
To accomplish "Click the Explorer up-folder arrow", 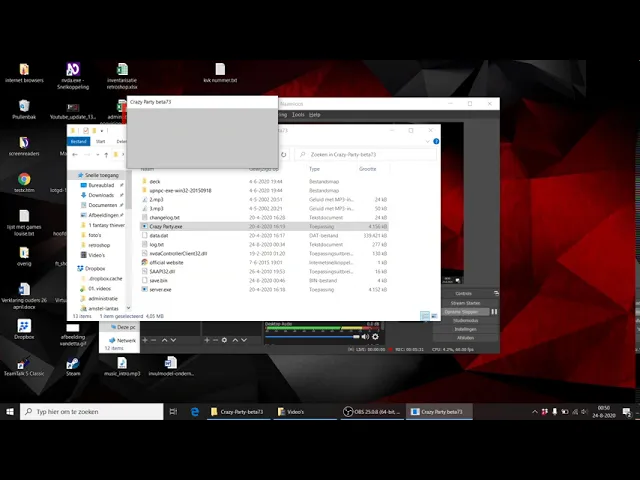I will 106,155.
